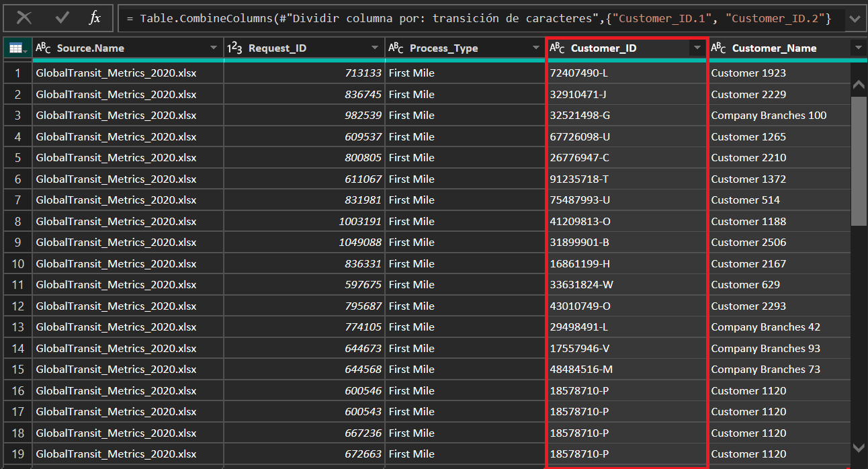This screenshot has height=469, width=868.
Task: Select Customer 1265 name cell
Action: point(779,136)
